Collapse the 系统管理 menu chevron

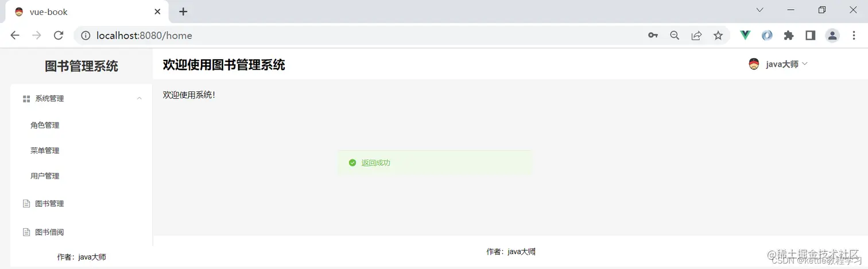point(139,99)
